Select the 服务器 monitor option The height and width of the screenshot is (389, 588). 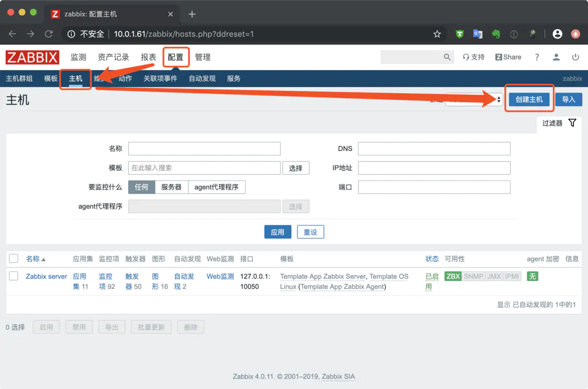[171, 187]
